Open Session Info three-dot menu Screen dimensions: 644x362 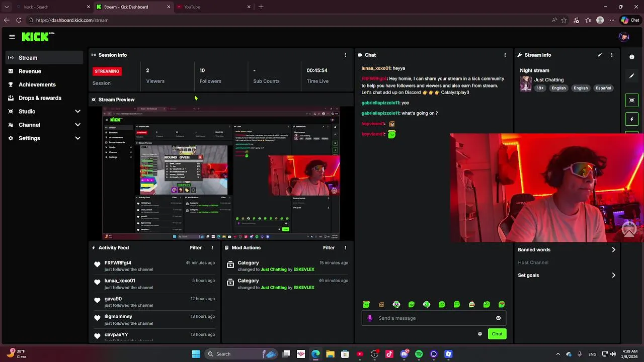coord(345,55)
